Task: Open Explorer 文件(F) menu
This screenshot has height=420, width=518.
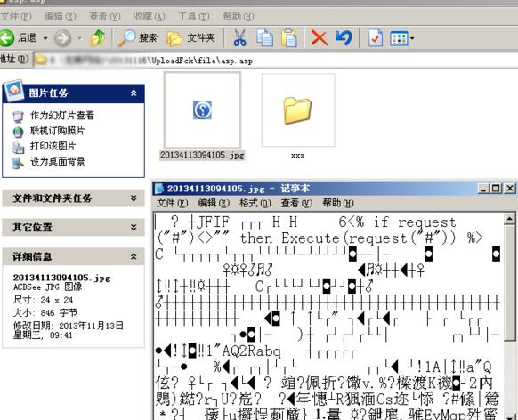Action: 16,16
